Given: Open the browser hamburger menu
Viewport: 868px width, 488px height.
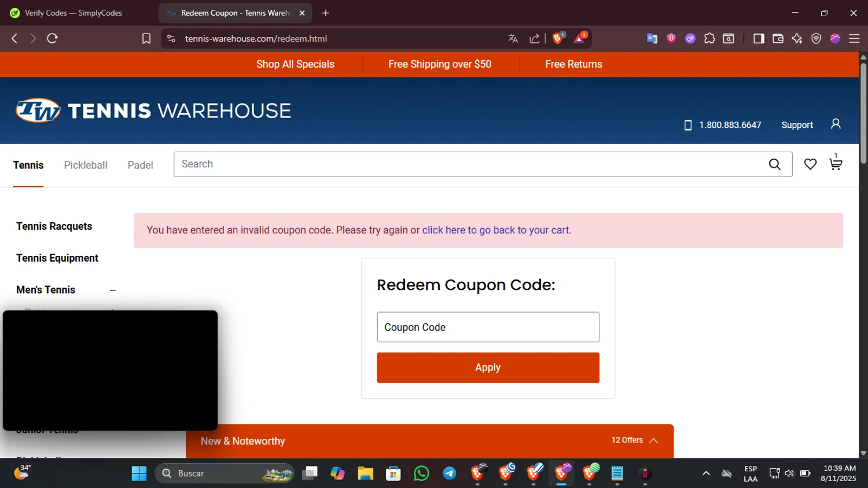Looking at the screenshot, I should (854, 38).
